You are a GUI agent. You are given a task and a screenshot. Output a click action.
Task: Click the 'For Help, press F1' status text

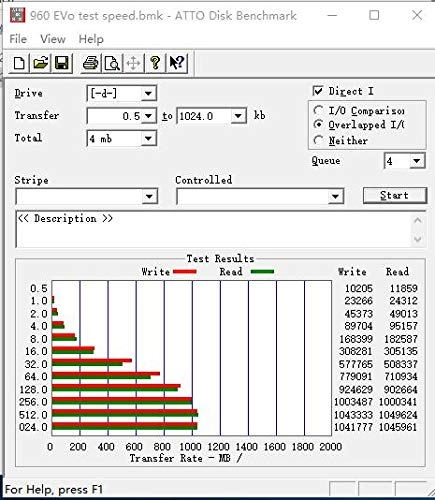coord(54,490)
